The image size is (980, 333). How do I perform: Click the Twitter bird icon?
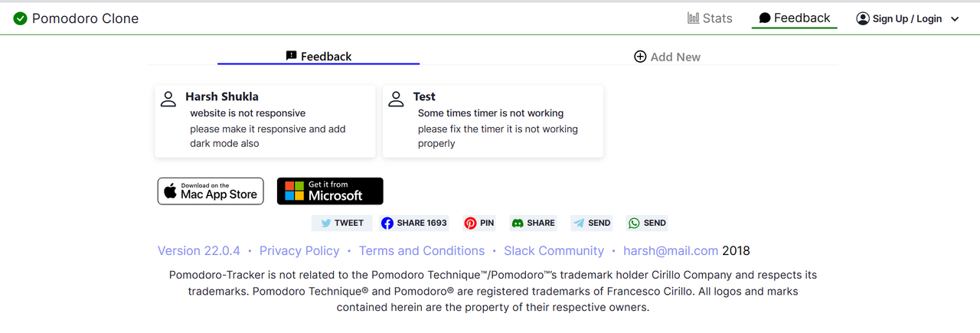pos(326,224)
